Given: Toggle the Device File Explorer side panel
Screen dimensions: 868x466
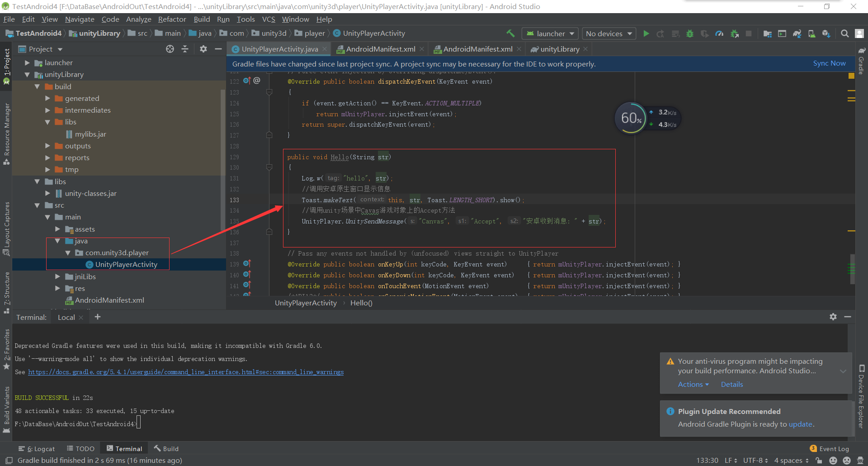Looking at the screenshot, I should coord(862,396).
